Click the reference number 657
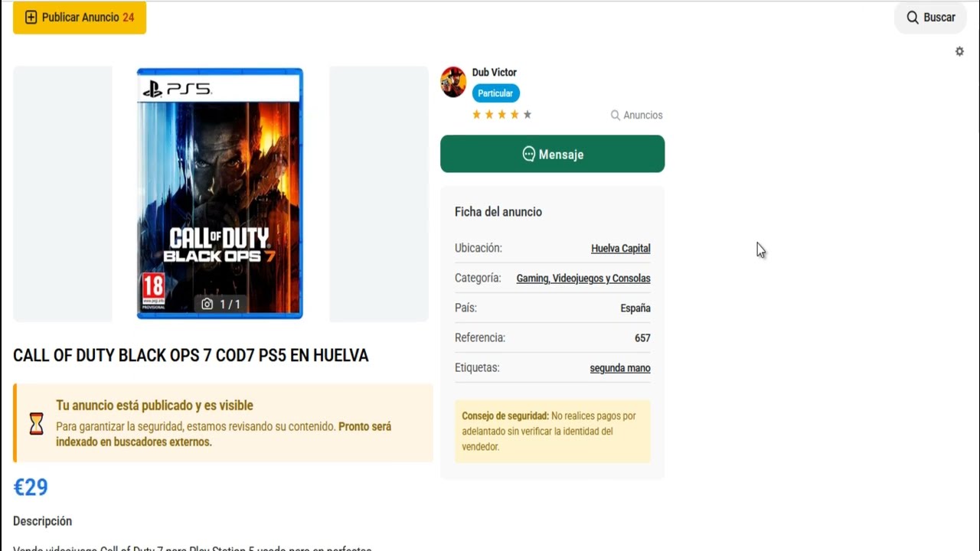This screenshot has width=980, height=551. click(x=642, y=337)
